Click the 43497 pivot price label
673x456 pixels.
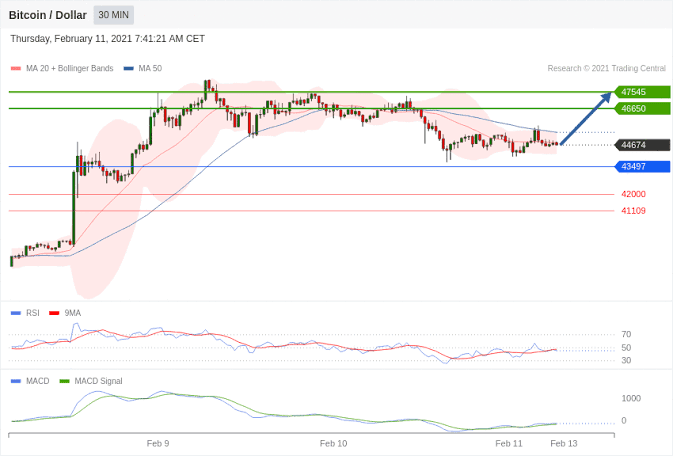click(x=642, y=167)
